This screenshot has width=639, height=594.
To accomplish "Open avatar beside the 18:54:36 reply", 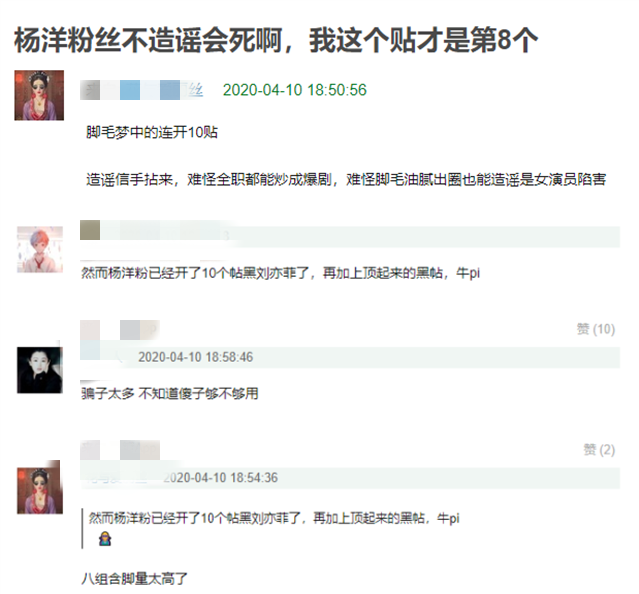I will click(40, 491).
